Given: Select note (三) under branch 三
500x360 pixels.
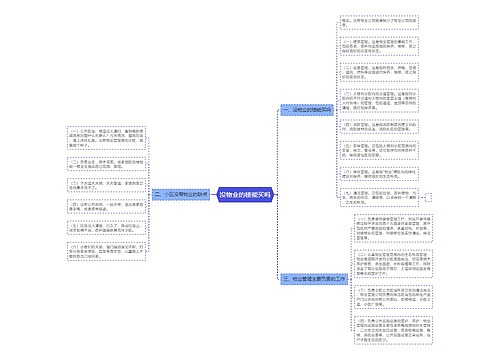Looking at the screenshot, I should tap(393, 297).
